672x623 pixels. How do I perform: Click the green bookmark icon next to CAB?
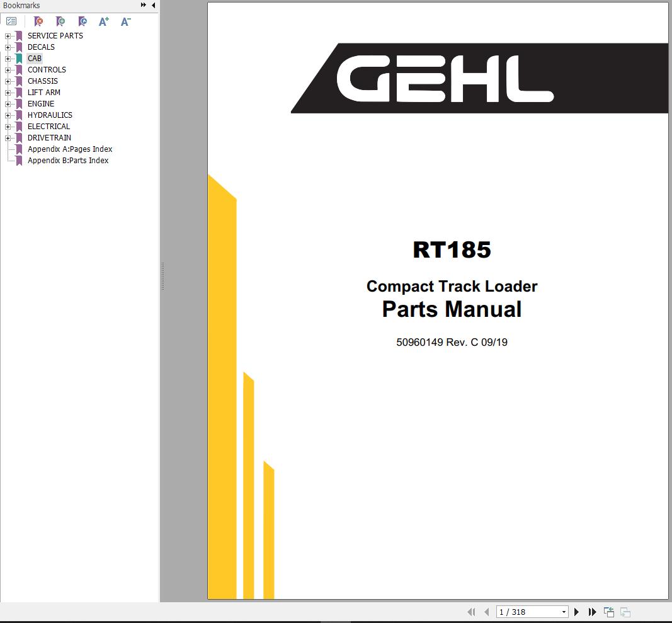pos(19,59)
